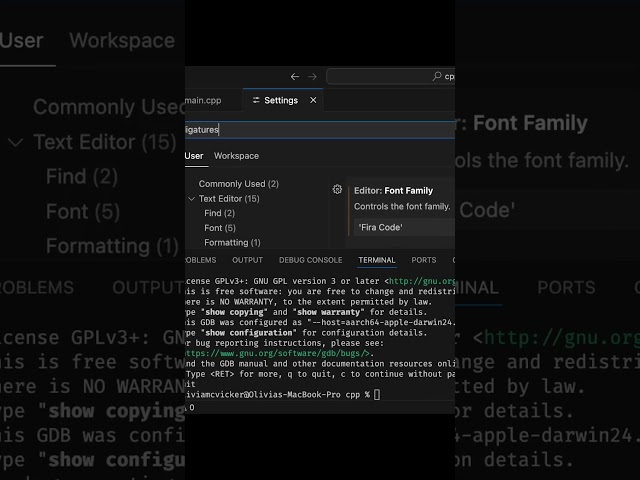Select the Text Editor (15) category
Screen dimensions: 640x480
[229, 199]
